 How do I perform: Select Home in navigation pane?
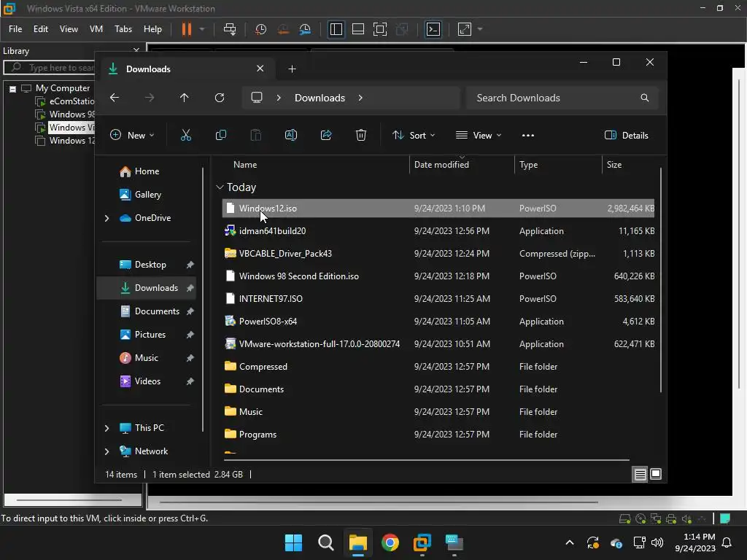[x=147, y=171]
